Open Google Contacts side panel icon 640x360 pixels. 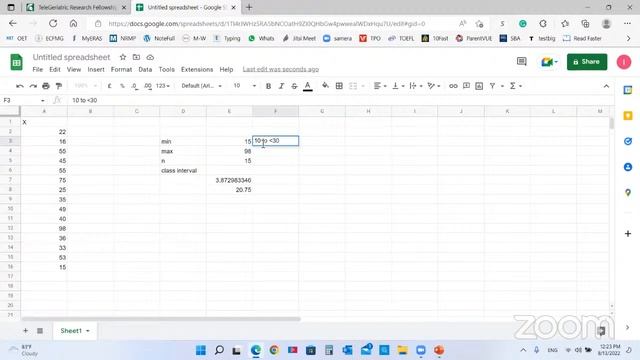tap(628, 167)
